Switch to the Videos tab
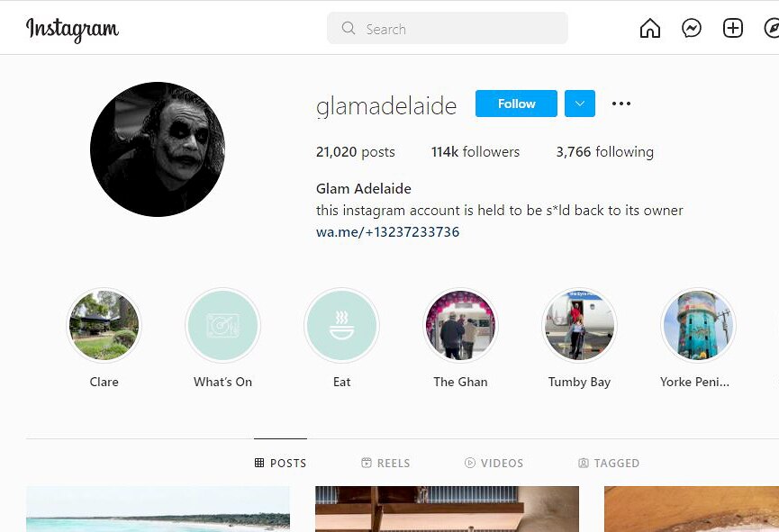The height and width of the screenshot is (532, 779). (x=494, y=463)
